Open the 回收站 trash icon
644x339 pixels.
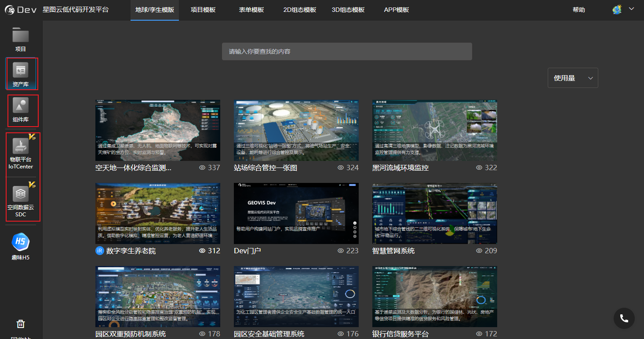pos(21,324)
